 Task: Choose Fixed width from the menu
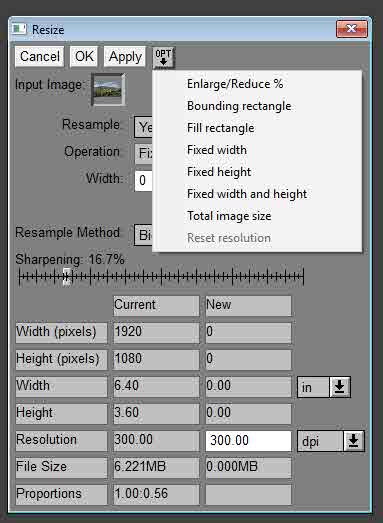coord(217,150)
